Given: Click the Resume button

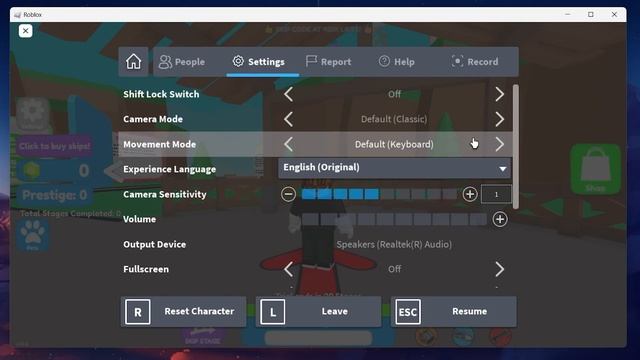Looking at the screenshot, I should coord(453,311).
